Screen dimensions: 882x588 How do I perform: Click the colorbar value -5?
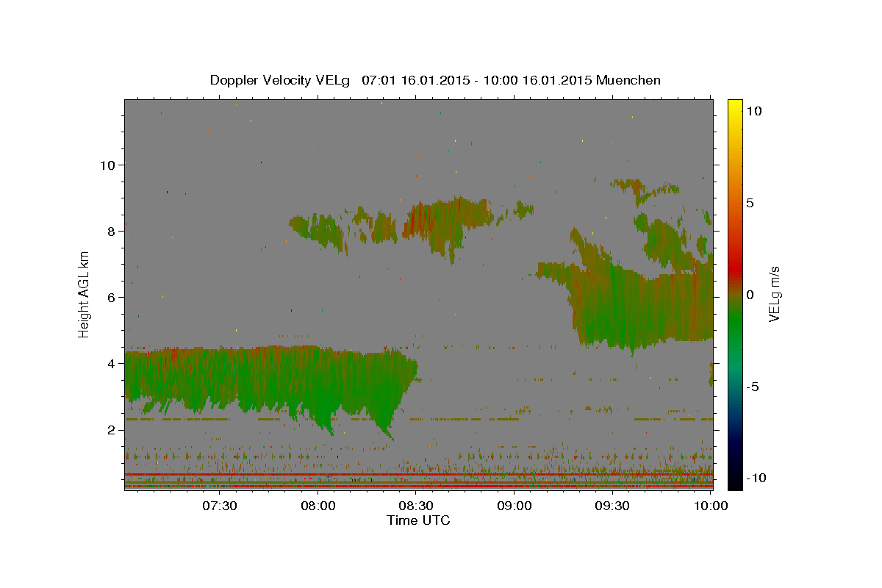(x=753, y=387)
